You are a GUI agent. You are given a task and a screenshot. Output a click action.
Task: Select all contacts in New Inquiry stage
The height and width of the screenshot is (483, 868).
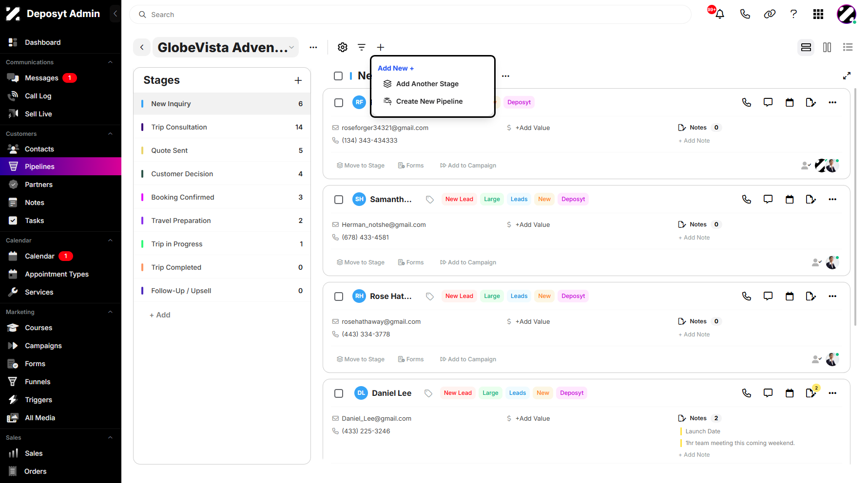click(x=338, y=76)
